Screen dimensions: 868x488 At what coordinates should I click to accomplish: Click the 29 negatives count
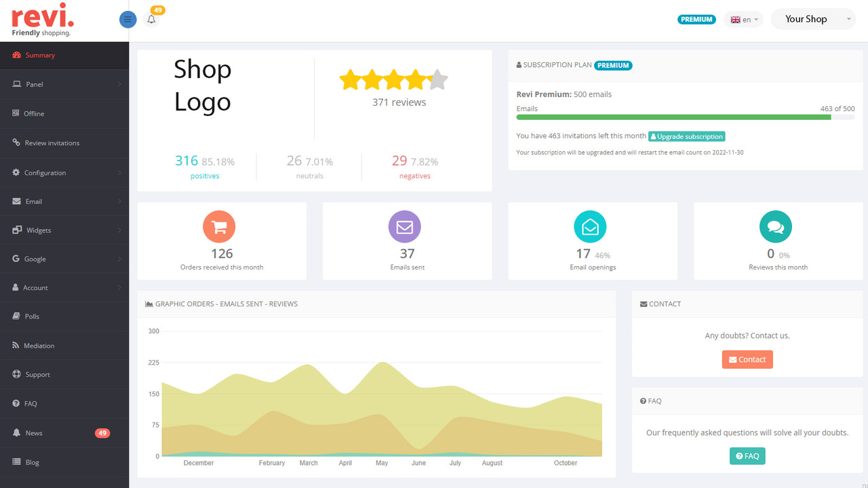[x=399, y=161]
